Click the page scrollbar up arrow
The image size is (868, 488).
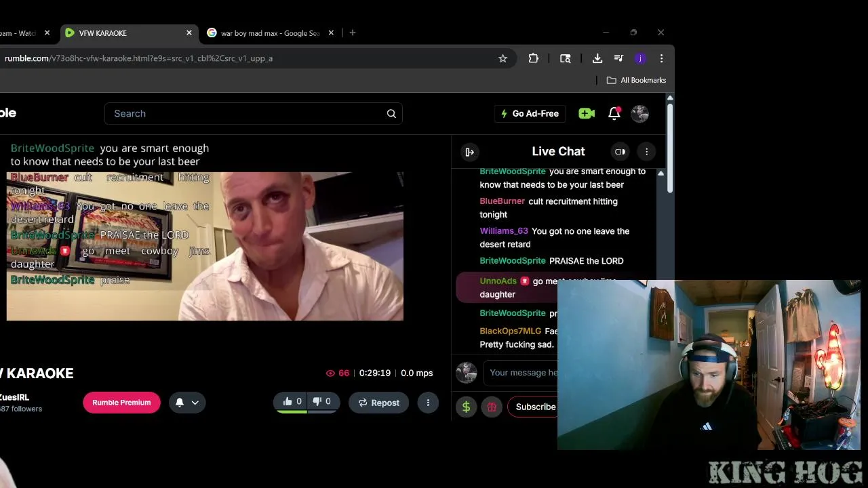pos(670,98)
